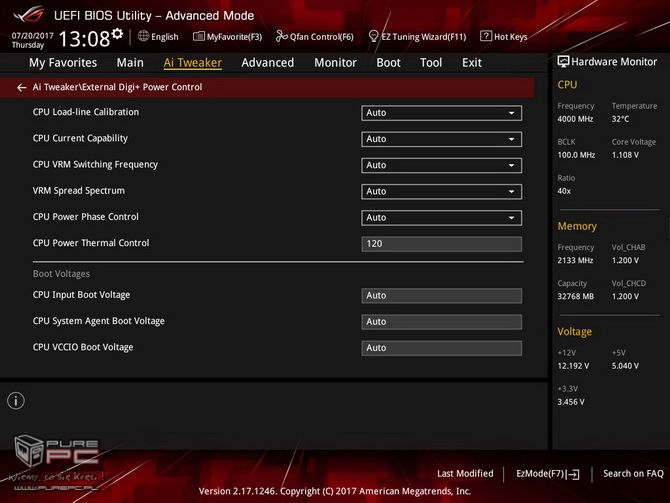Click CPU VCCIO Boot Voltage field
The width and height of the screenshot is (670, 503).
[x=441, y=348]
